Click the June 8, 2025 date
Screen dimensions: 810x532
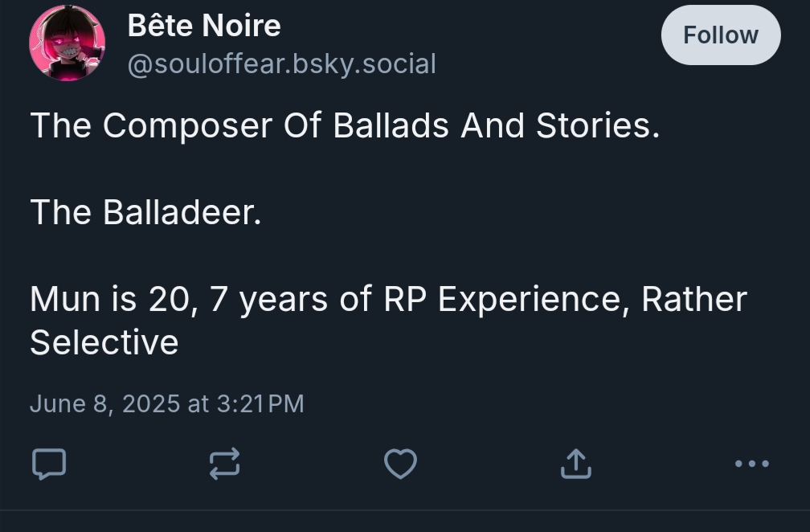click(x=104, y=403)
